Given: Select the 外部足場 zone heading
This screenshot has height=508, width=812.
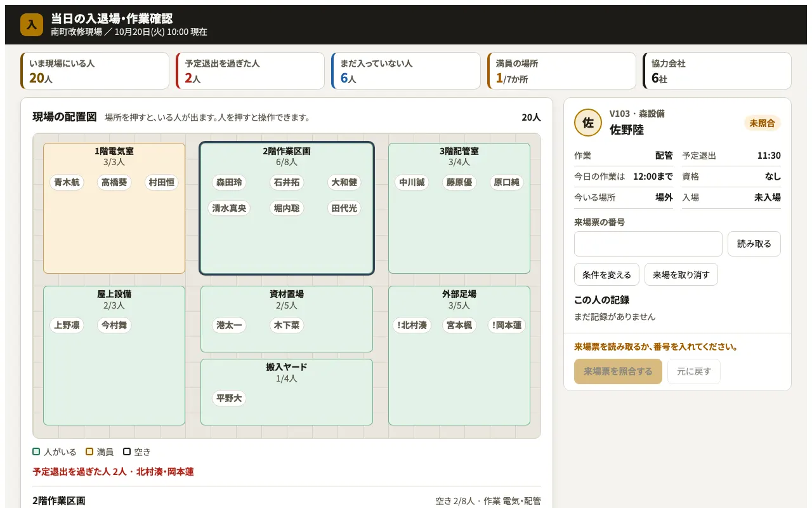Looking at the screenshot, I should (x=459, y=294).
